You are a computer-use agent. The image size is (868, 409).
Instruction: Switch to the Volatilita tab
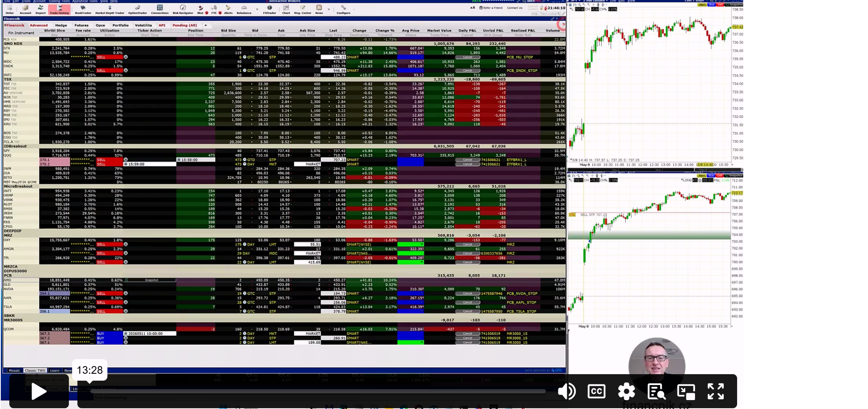pos(143,25)
